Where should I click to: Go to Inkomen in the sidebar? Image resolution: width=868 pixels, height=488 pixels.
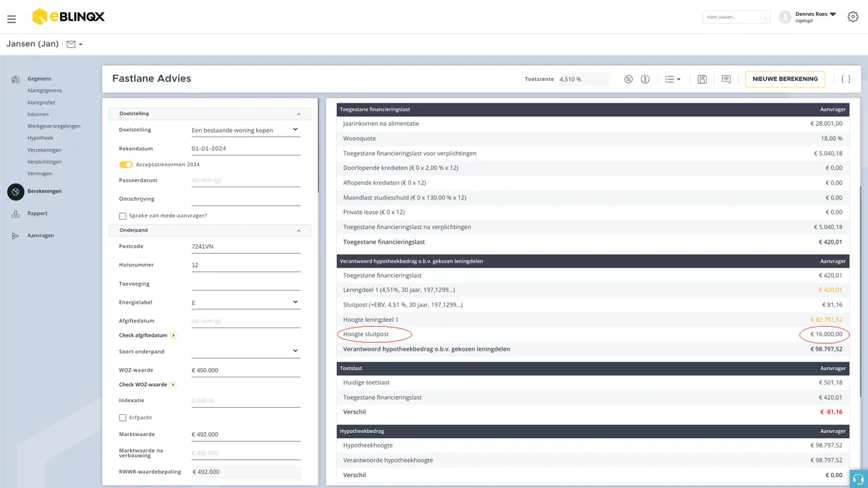[x=38, y=114]
